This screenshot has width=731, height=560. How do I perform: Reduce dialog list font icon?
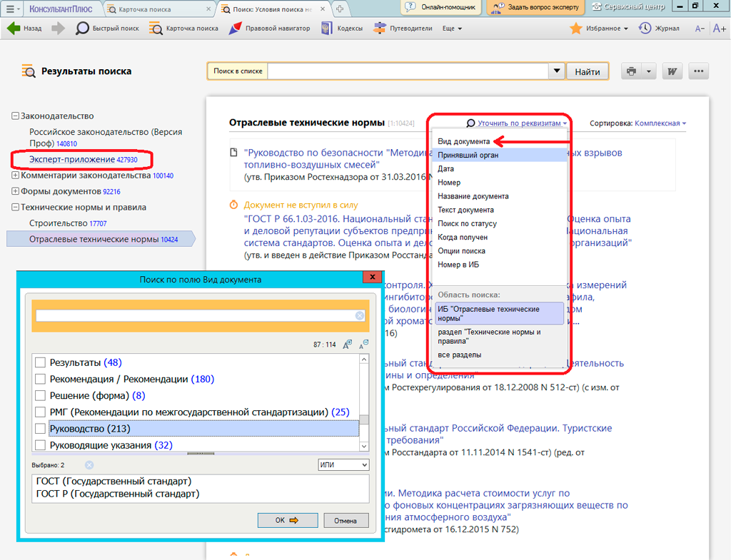363,345
